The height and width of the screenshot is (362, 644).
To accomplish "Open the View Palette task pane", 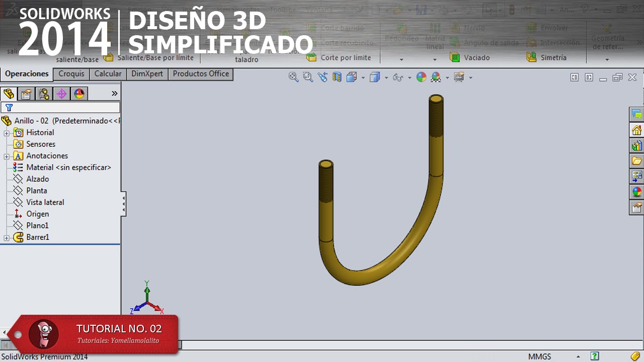I will [x=636, y=177].
